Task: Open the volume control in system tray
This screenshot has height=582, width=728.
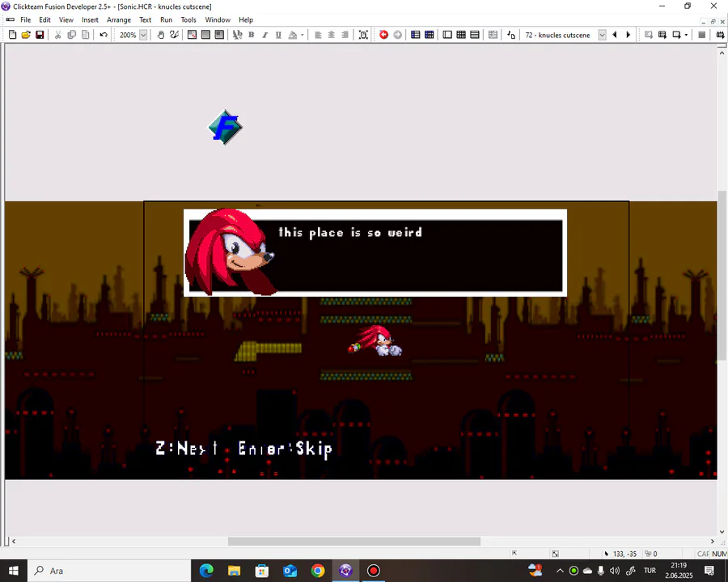Action: pyautogui.click(x=615, y=571)
